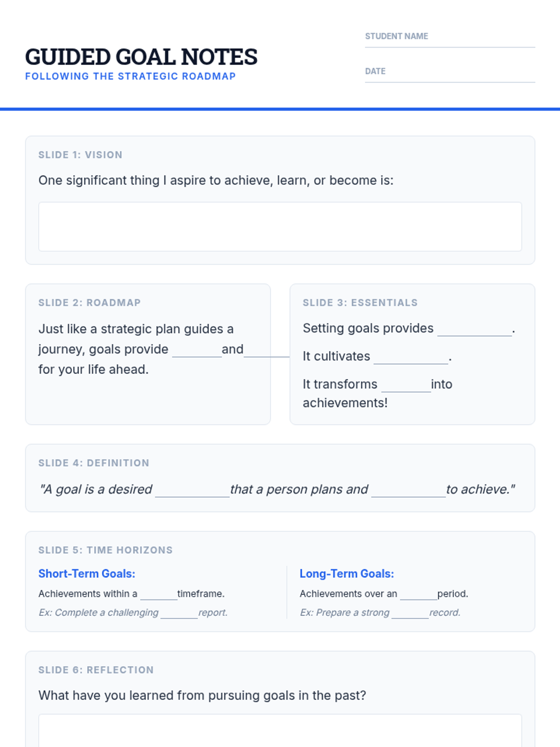Click the Slide 6 reflection answer box
The image size is (560, 747).
point(280,731)
